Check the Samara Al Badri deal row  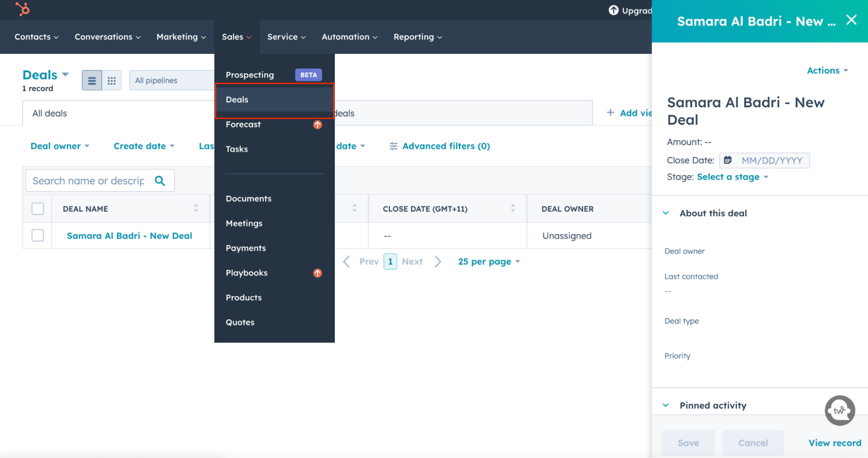click(38, 236)
